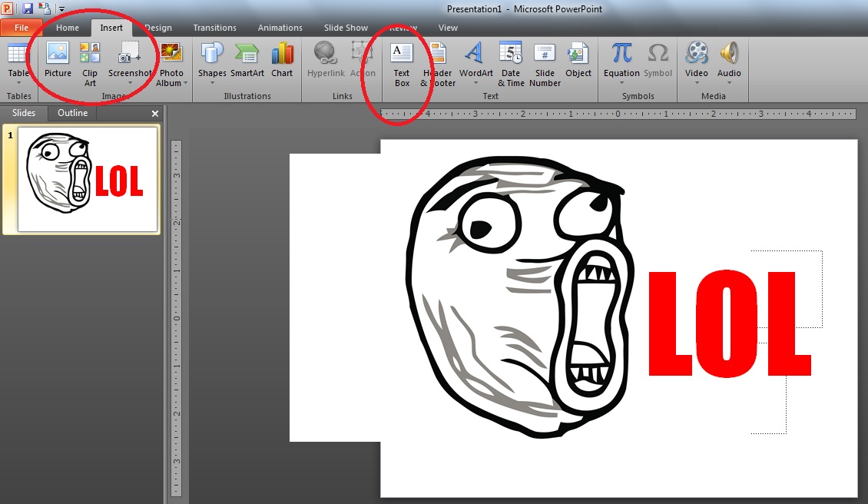868x504 pixels.
Task: Expand the Screenshot dropdown arrow
Action: coord(130,83)
